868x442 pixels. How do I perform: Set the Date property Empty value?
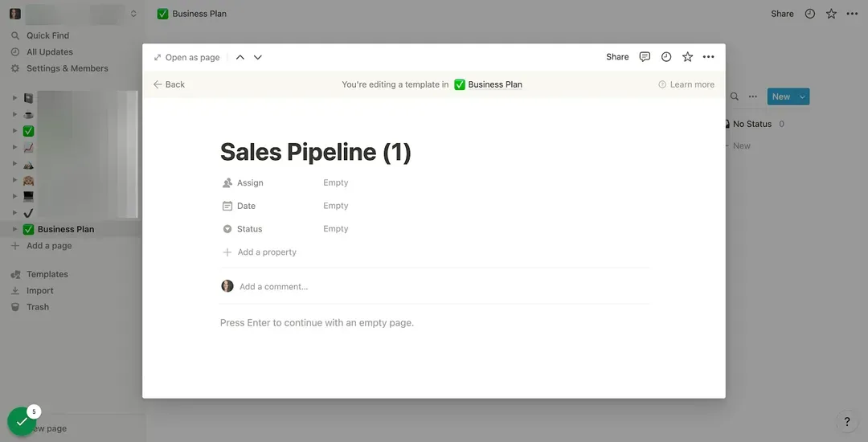click(335, 206)
